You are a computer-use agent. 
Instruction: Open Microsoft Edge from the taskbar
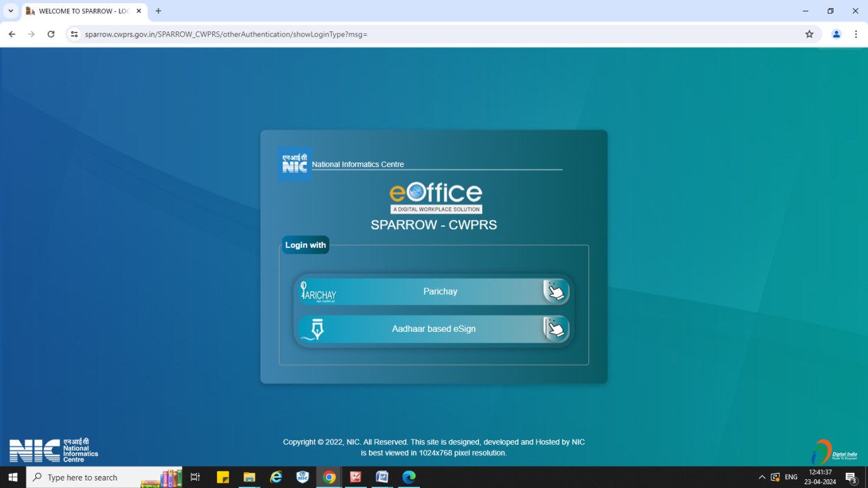[409, 477]
